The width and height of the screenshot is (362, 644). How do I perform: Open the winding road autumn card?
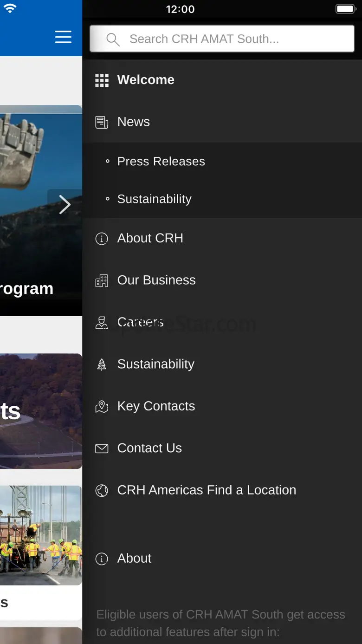(x=41, y=411)
